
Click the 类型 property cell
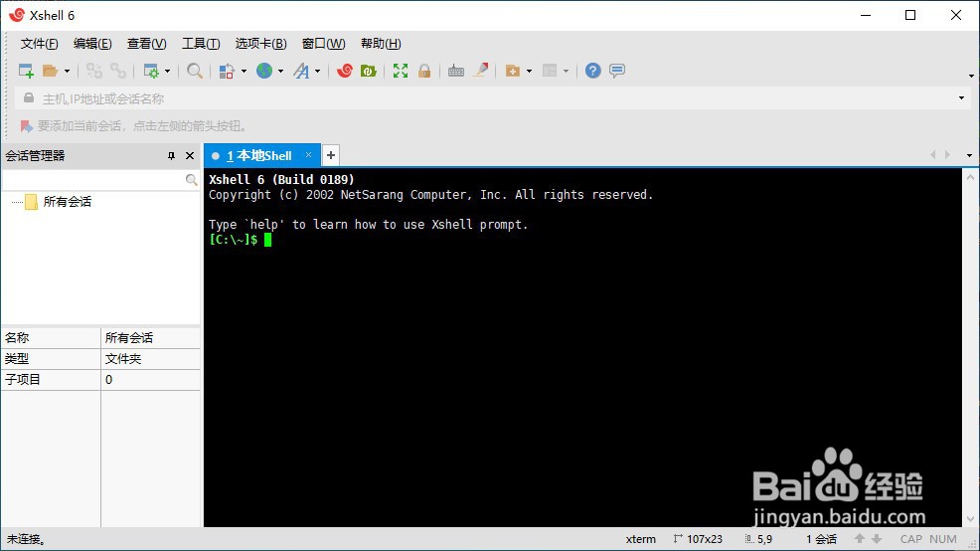pyautogui.click(x=52, y=359)
